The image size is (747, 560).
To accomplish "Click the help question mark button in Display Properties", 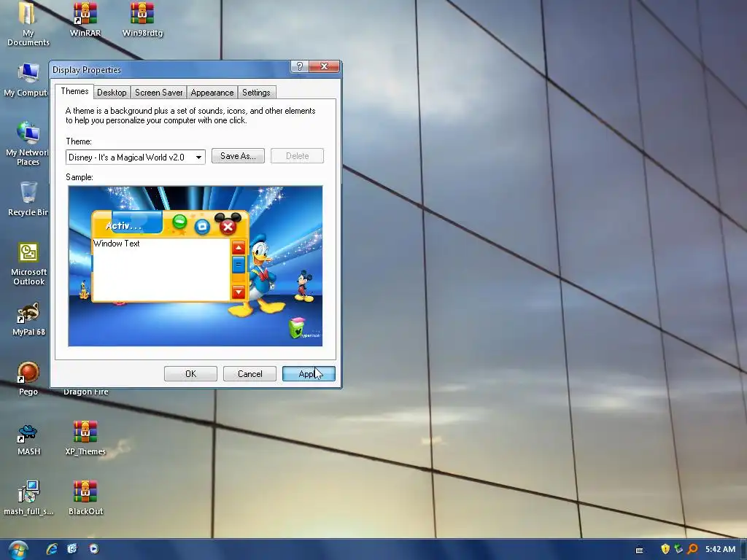I will tap(299, 66).
